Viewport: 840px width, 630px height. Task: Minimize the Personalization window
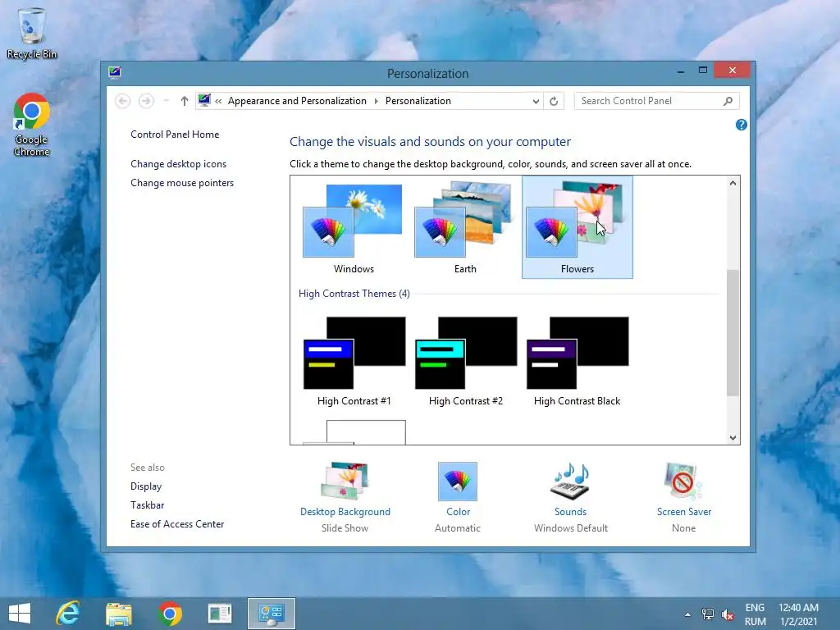[x=681, y=71]
